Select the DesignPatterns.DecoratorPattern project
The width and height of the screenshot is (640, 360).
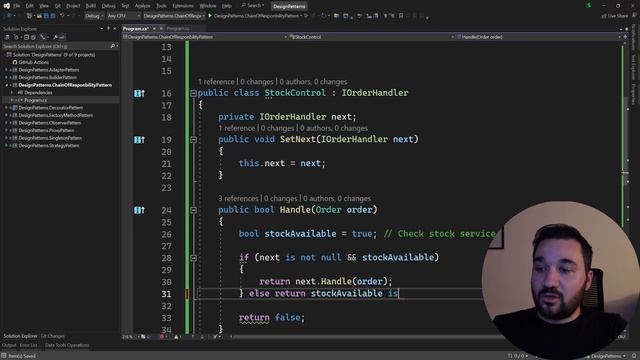coord(50,108)
